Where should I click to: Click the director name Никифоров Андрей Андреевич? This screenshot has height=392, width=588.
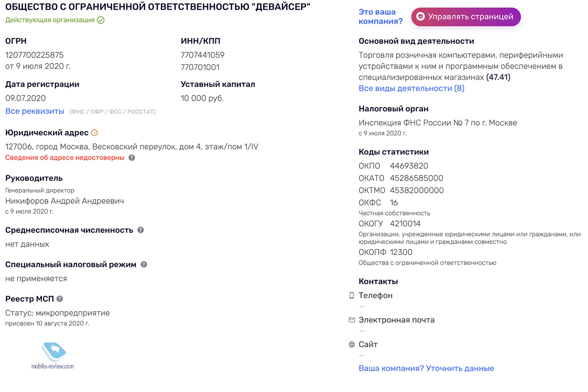click(65, 201)
